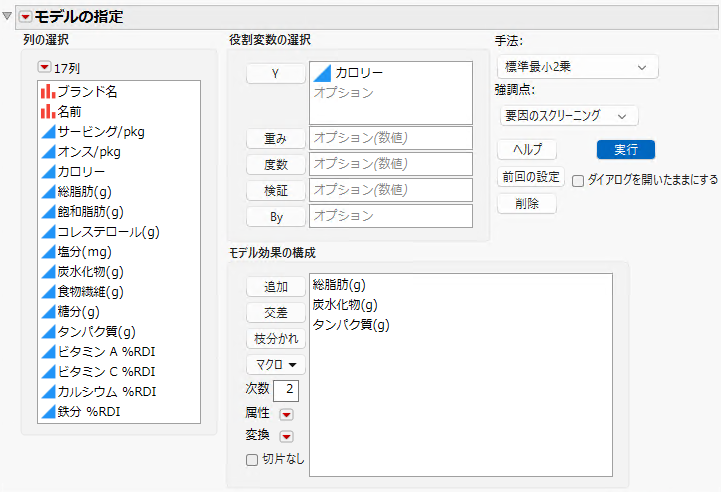721x492 pixels.
Task: Select ブランド名 text in column list
Action: coord(87,92)
